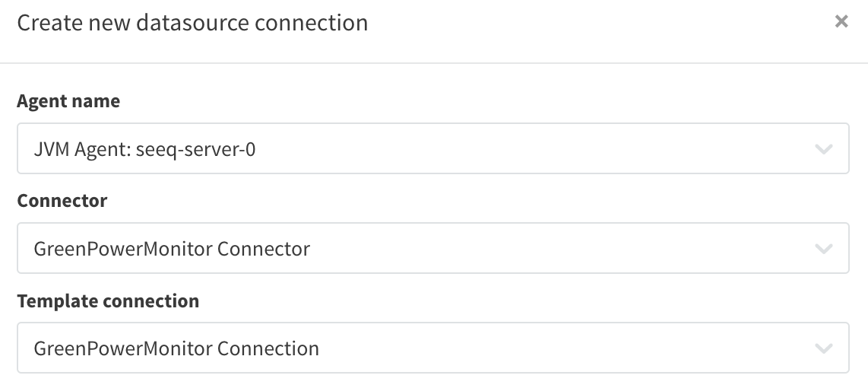Change the connector from GreenPowerMonitor Connector

(433, 248)
